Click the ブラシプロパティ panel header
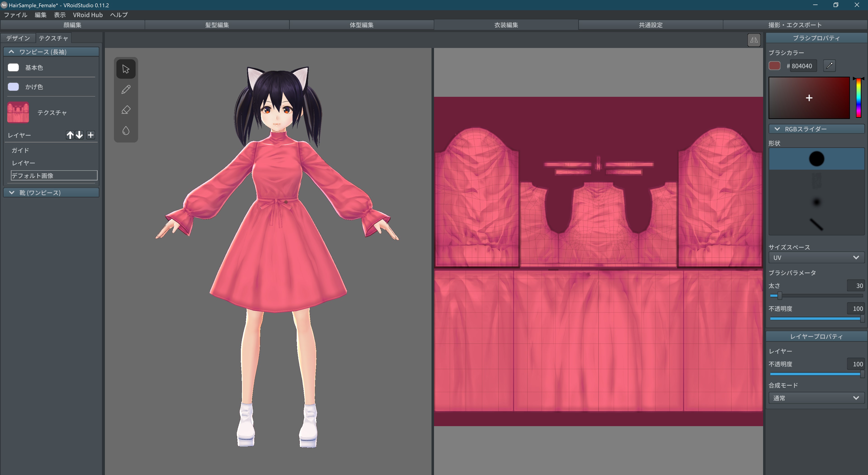868x475 pixels. pos(816,38)
